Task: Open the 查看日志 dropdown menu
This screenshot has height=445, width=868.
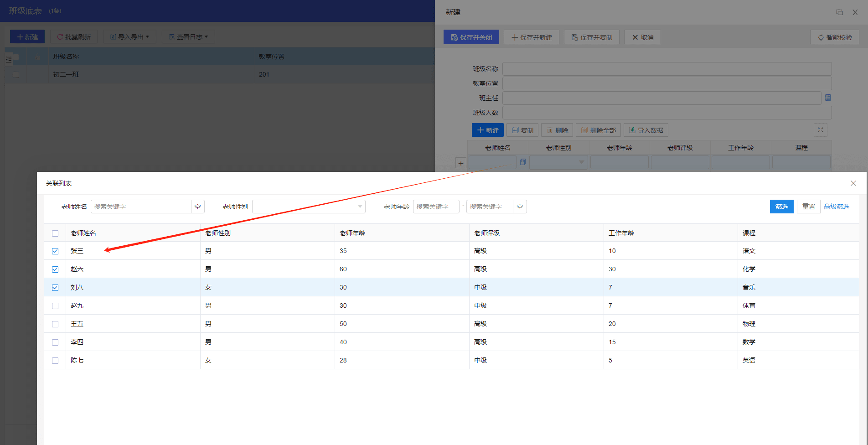Action: point(188,36)
